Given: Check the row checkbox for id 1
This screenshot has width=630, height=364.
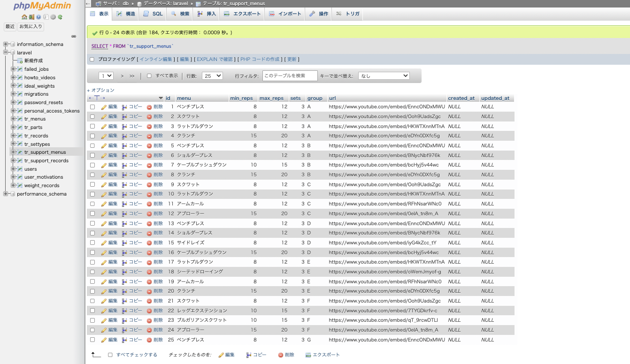Looking at the screenshot, I should tap(92, 106).
